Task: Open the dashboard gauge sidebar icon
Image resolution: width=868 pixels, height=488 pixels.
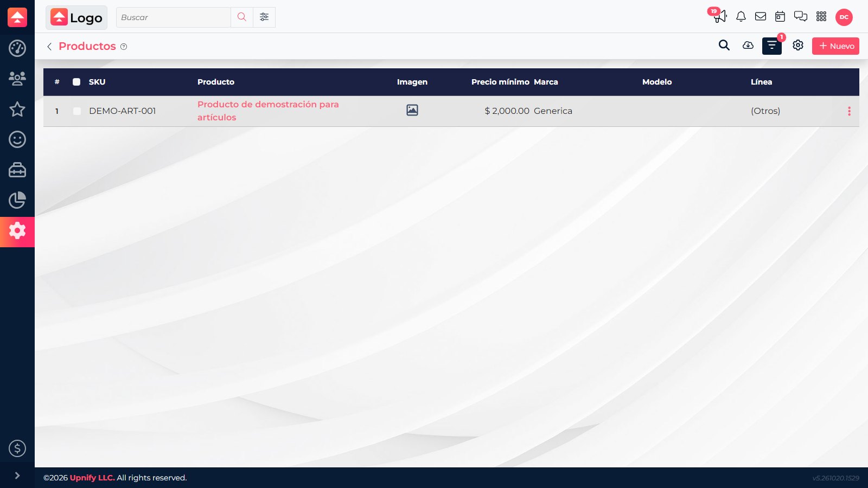Action: pyautogui.click(x=17, y=48)
